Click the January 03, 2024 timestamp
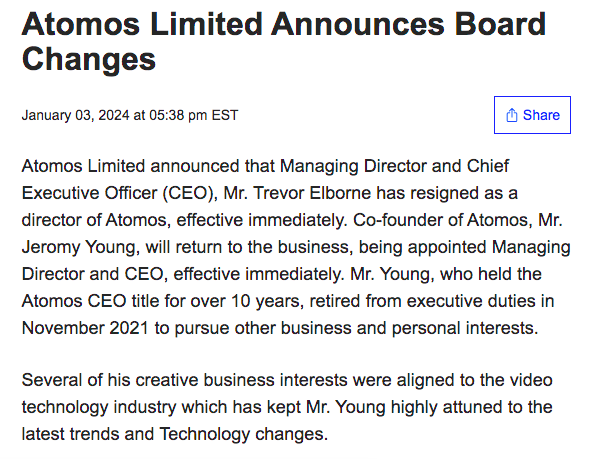The height and width of the screenshot is (459, 589). tap(130, 115)
